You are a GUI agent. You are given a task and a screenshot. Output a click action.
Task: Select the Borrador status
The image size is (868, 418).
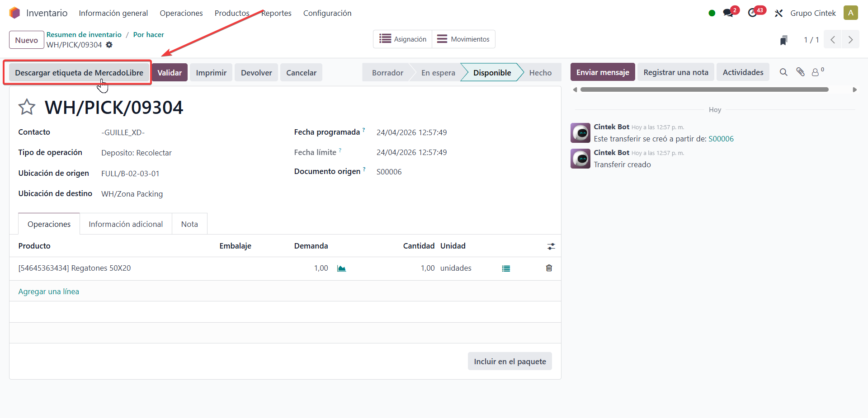click(387, 73)
